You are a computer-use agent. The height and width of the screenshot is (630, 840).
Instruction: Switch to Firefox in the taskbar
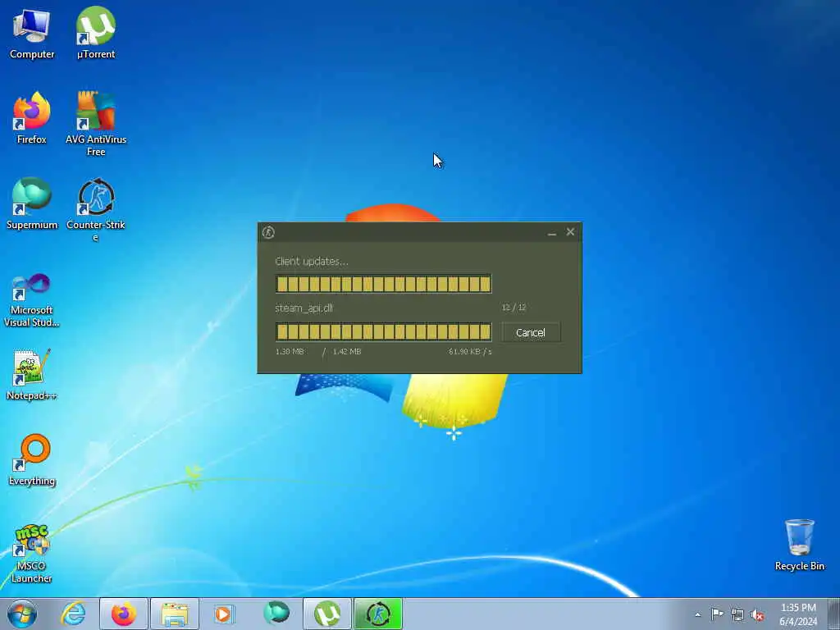(x=124, y=614)
